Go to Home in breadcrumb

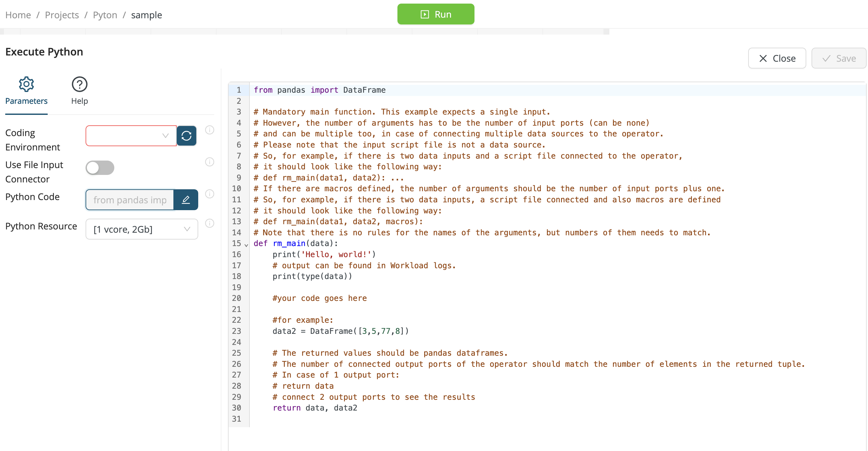click(18, 15)
